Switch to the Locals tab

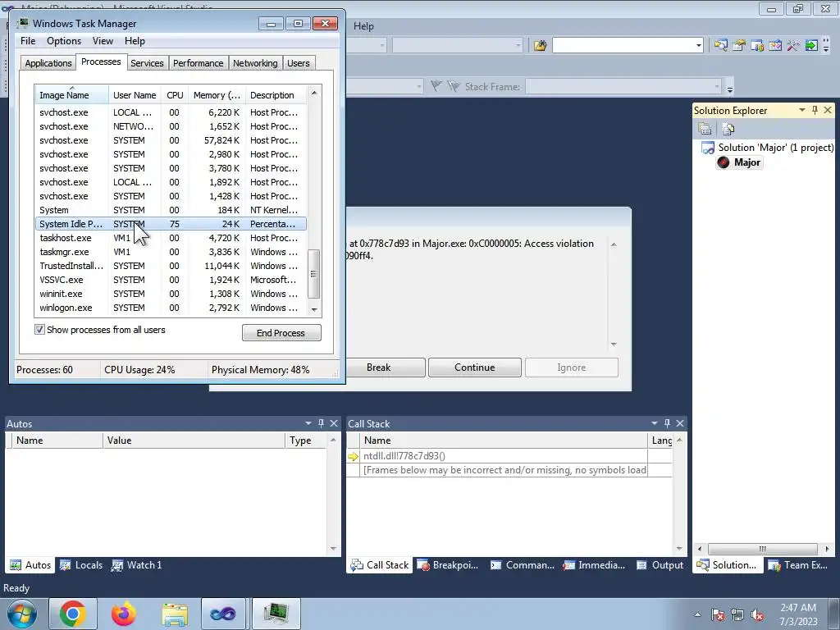pos(81,565)
